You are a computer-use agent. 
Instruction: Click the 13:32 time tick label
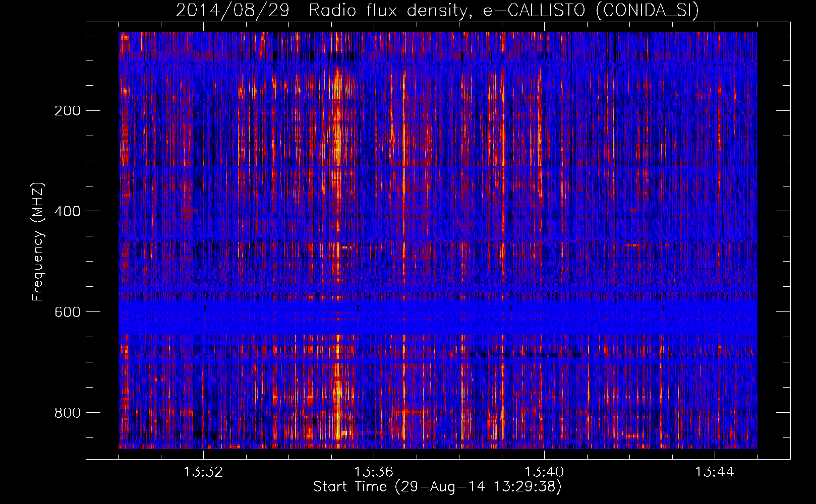(x=203, y=472)
